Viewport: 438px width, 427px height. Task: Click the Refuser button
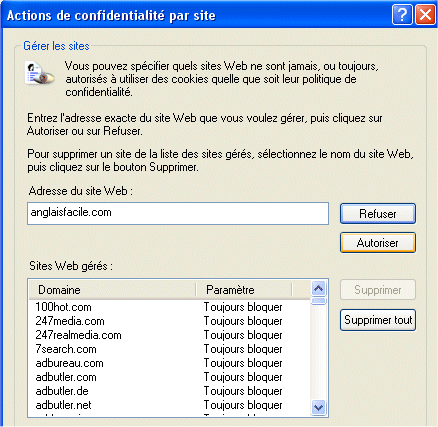378,214
